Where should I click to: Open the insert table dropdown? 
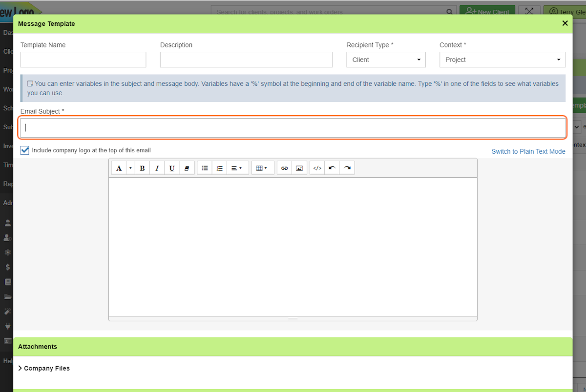click(x=263, y=167)
